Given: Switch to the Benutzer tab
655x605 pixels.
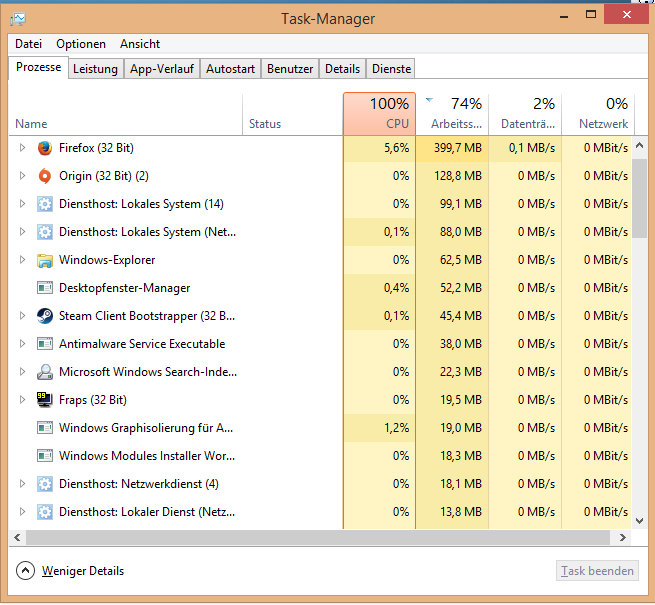Looking at the screenshot, I should tap(290, 69).
